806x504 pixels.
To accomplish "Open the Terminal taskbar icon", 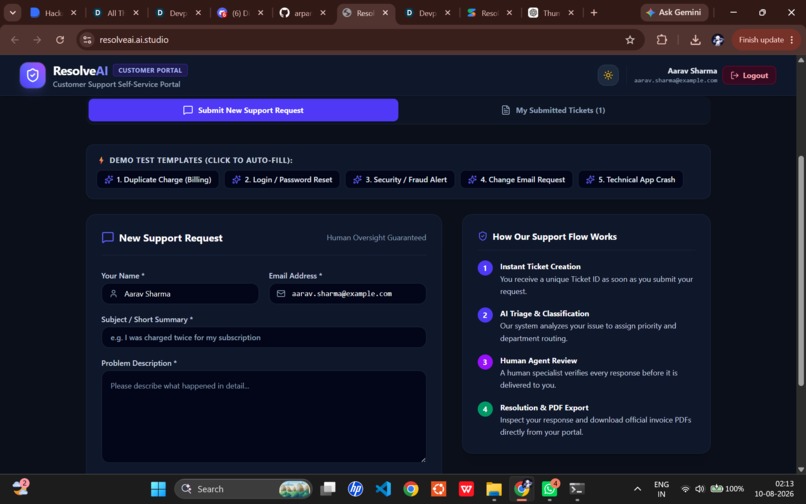I will pos(577,489).
